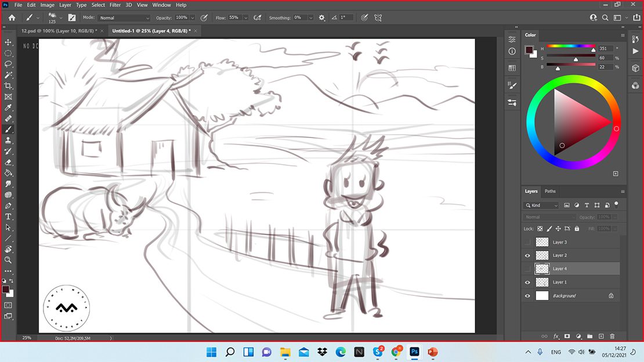Switch to the 12.psd document tab

click(x=57, y=31)
